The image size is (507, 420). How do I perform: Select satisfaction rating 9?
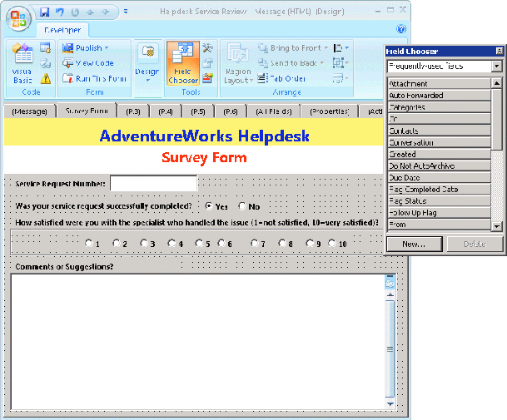point(310,244)
